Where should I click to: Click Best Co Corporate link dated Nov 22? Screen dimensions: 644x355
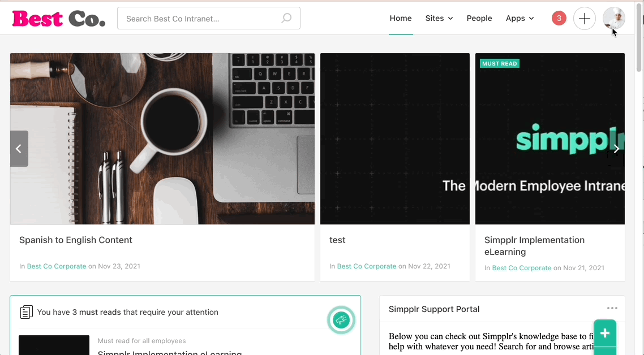click(366, 266)
